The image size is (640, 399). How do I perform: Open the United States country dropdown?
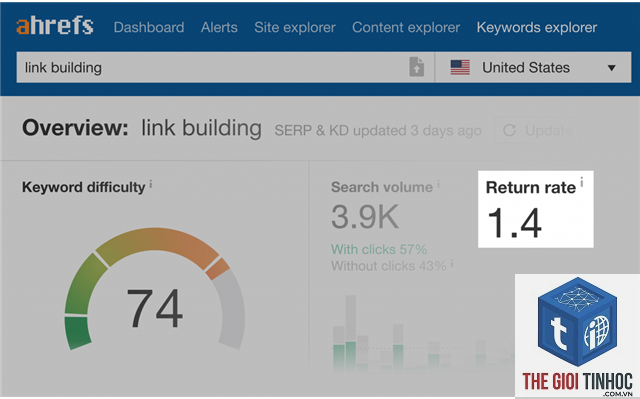533,67
